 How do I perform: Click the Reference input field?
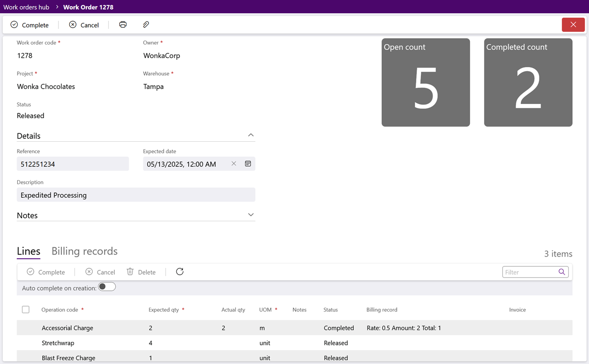tap(73, 164)
